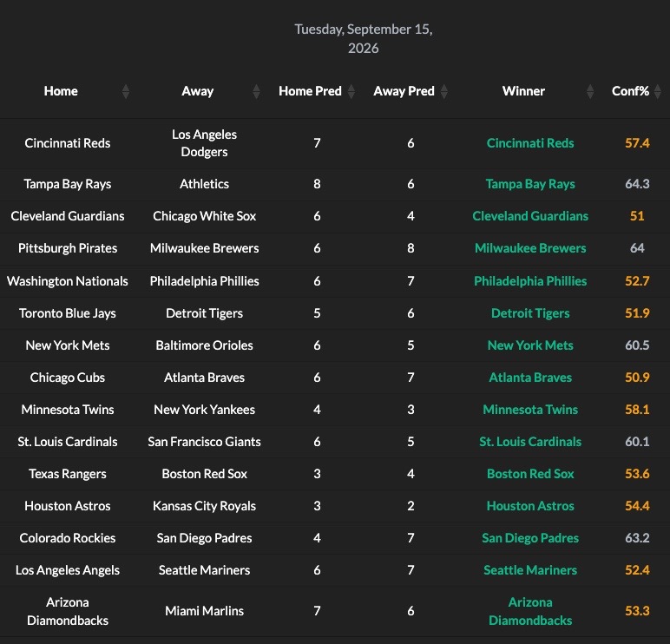Sort by Winner column arrows
The width and height of the screenshot is (670, 644).
click(590, 91)
